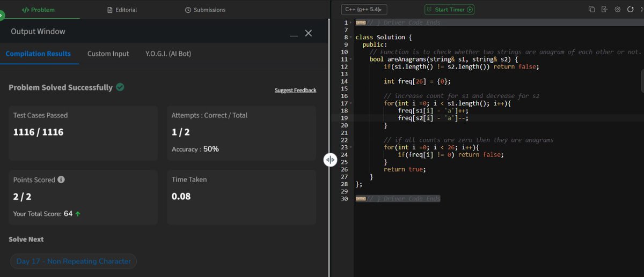The width and height of the screenshot is (644, 277).
Task: Select the Compilation Results tab
Action: coord(38,54)
